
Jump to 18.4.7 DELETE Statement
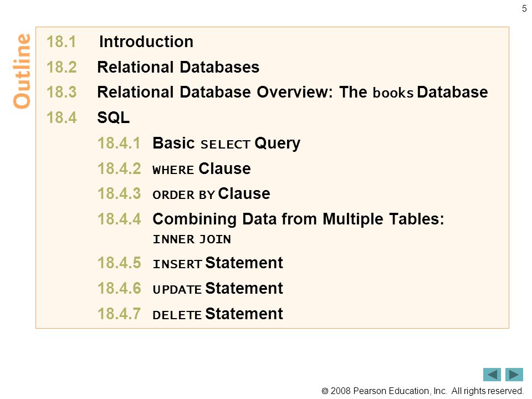point(190,314)
